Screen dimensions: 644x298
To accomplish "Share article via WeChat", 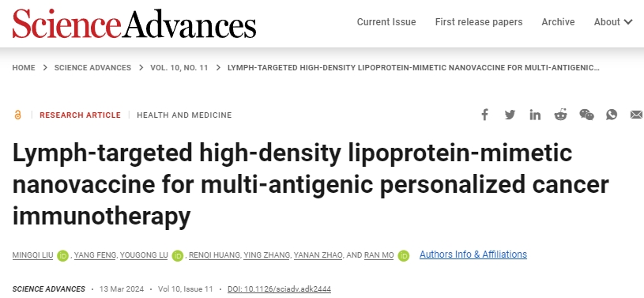I will [586, 115].
